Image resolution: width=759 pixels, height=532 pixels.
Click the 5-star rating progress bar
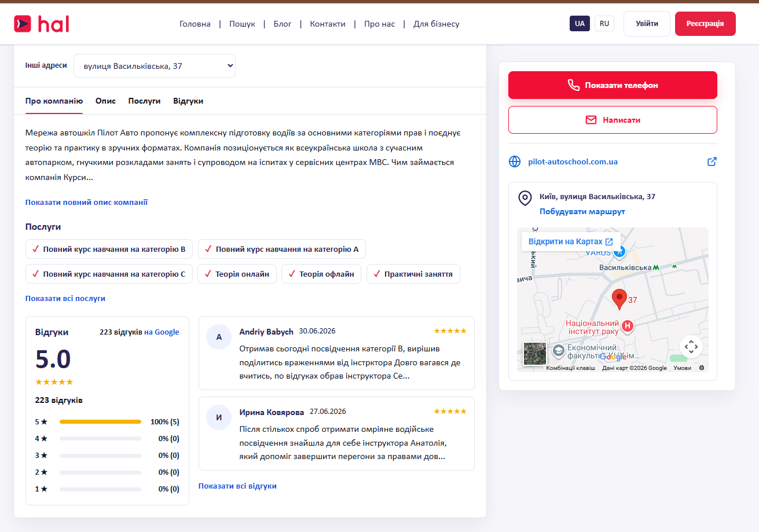pyautogui.click(x=100, y=421)
